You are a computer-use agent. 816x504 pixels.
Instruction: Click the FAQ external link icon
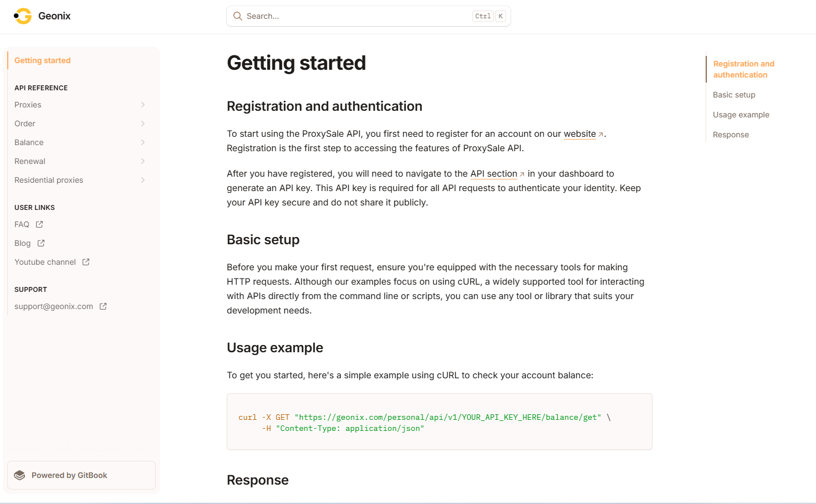coord(39,224)
